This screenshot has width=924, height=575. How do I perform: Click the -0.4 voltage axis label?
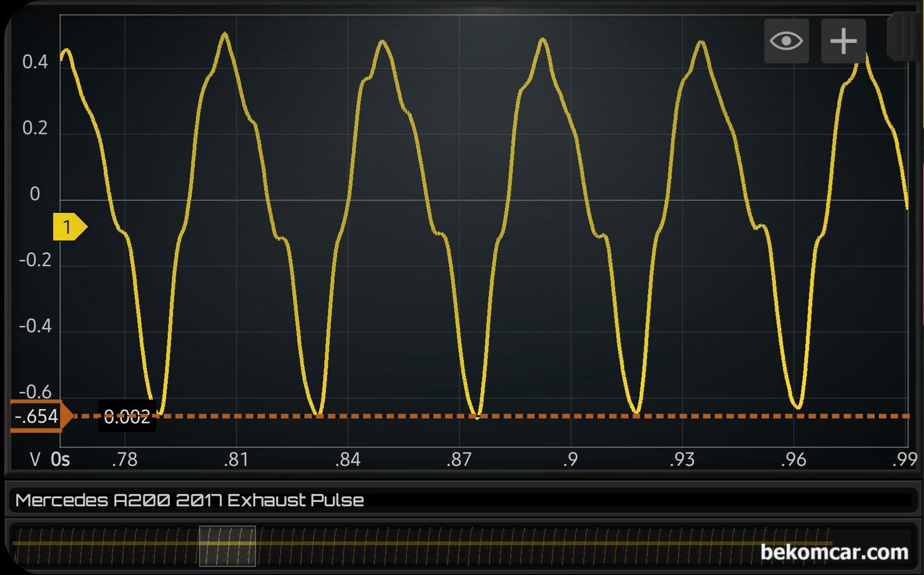35,326
